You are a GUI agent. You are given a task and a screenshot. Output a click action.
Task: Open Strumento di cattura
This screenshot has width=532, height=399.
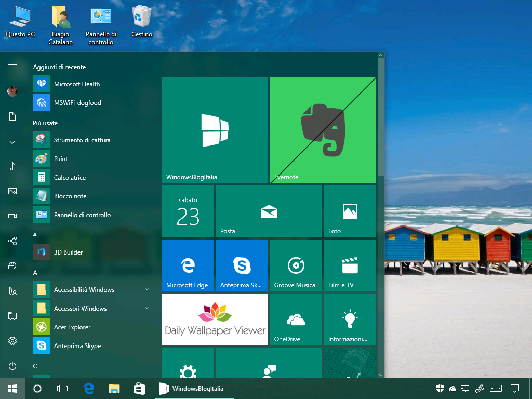(91, 140)
